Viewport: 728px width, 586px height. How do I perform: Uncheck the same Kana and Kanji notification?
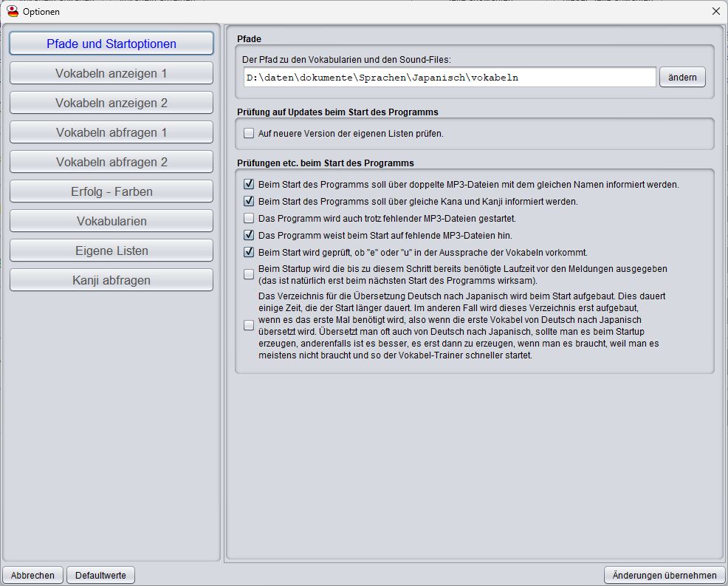click(249, 201)
